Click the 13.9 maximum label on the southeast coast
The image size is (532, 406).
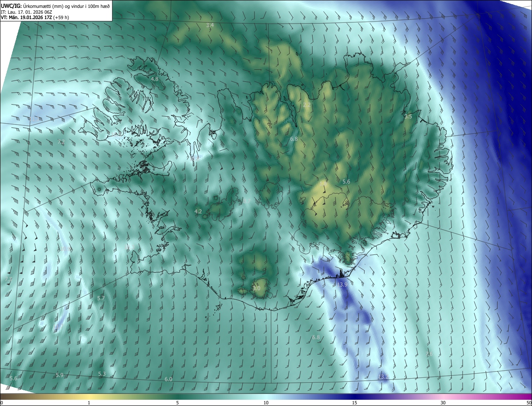(342, 284)
